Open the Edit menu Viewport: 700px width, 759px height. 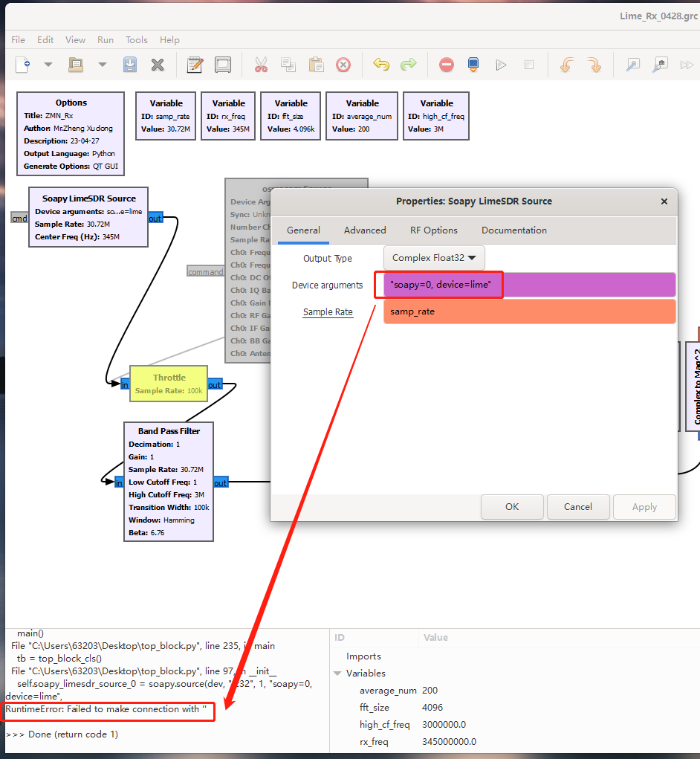(45, 39)
